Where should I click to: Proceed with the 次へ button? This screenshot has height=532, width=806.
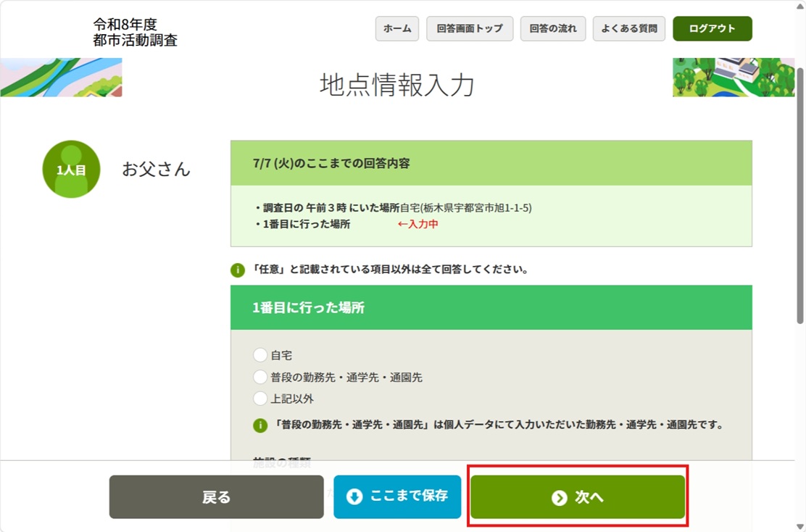click(x=578, y=497)
